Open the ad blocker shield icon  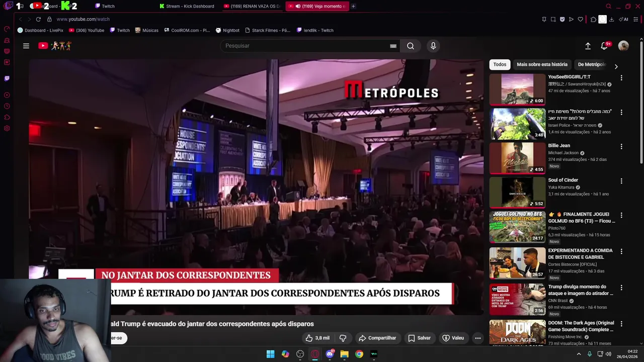(x=562, y=19)
